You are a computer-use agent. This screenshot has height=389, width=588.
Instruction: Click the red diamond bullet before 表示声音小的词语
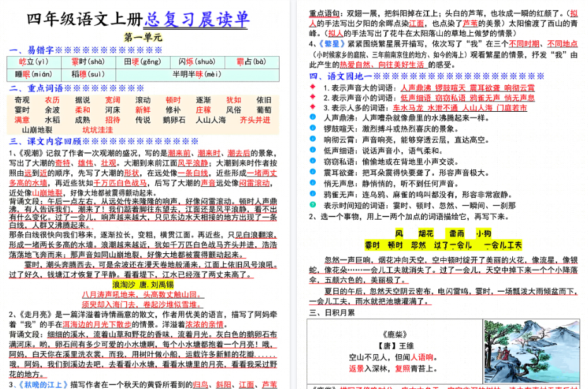click(312, 98)
